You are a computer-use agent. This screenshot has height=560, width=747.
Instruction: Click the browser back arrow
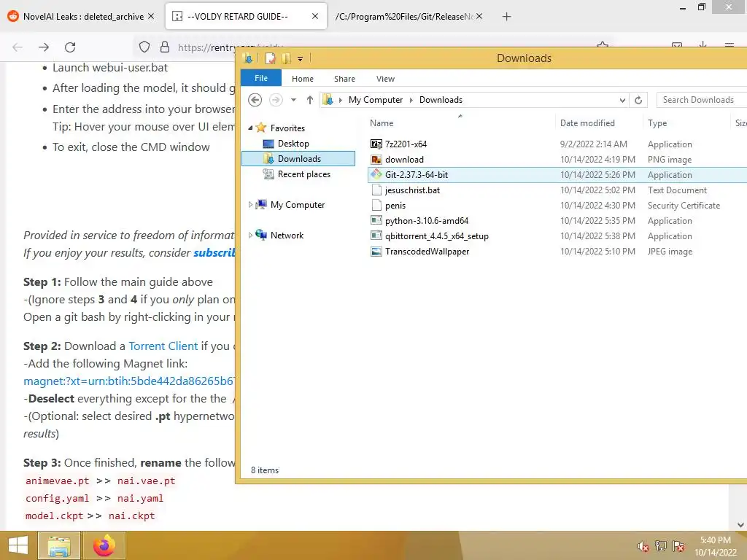[18, 47]
